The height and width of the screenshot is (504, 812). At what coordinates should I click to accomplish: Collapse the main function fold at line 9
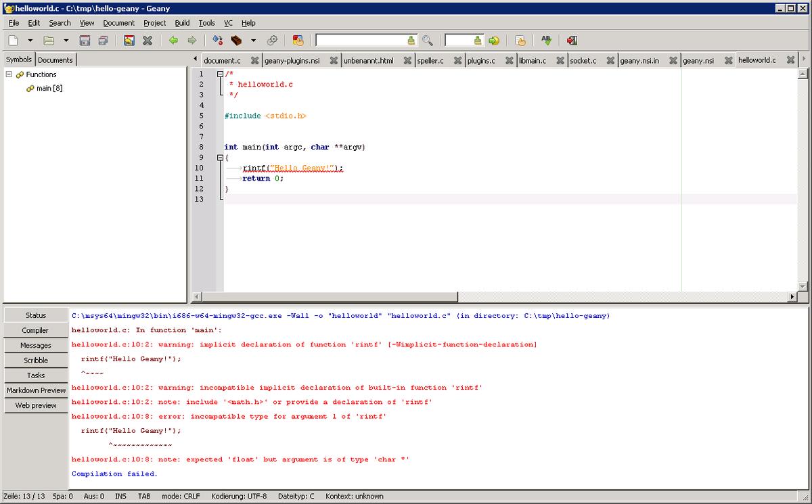click(x=220, y=157)
